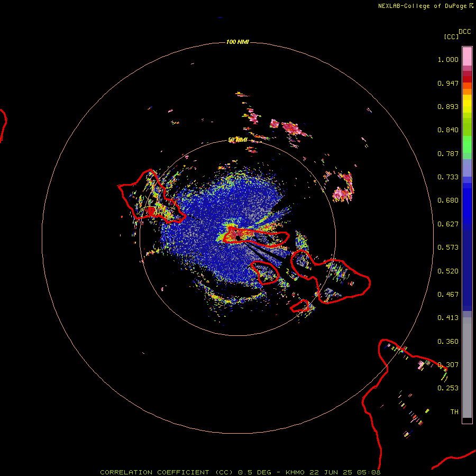Pick the dark red swatch in the color bar
This screenshot has height=476, width=476.
pyautogui.click(x=467, y=79)
